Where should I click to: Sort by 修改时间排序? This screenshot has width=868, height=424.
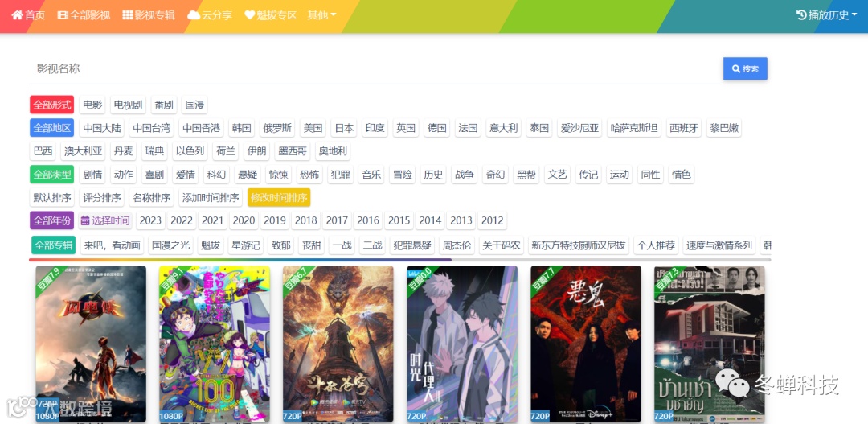point(279,197)
